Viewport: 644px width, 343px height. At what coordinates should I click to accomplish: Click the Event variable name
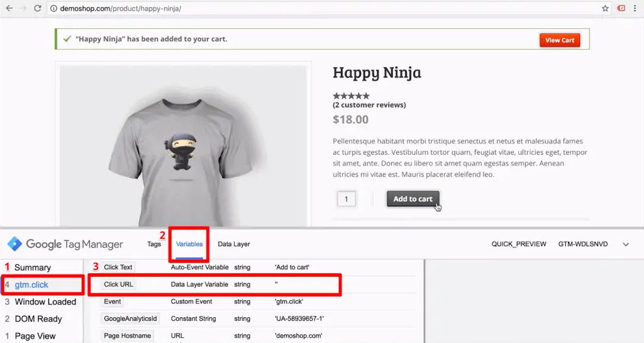(x=112, y=301)
